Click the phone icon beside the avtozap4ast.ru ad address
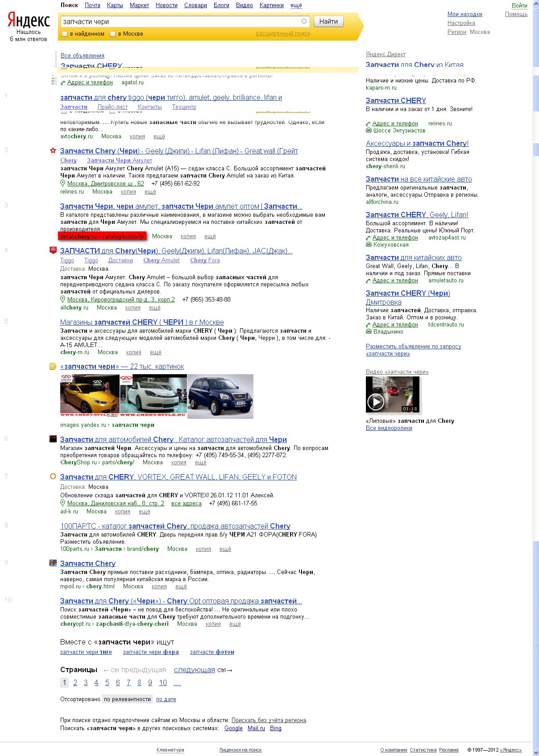This screenshot has width=539, height=756. (369, 238)
